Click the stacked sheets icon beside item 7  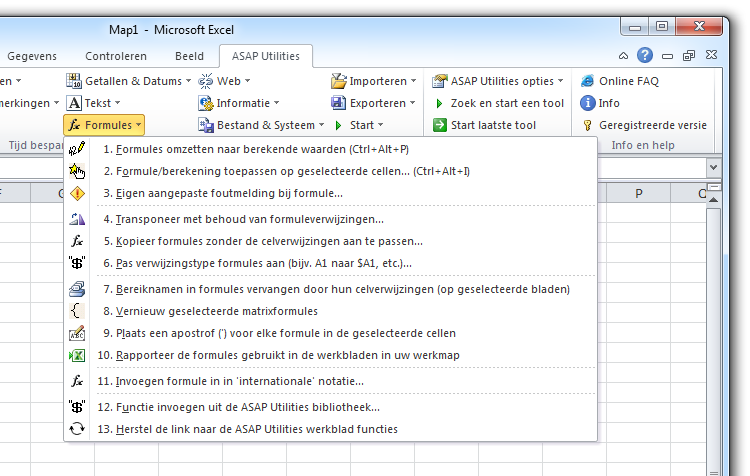coord(77,289)
